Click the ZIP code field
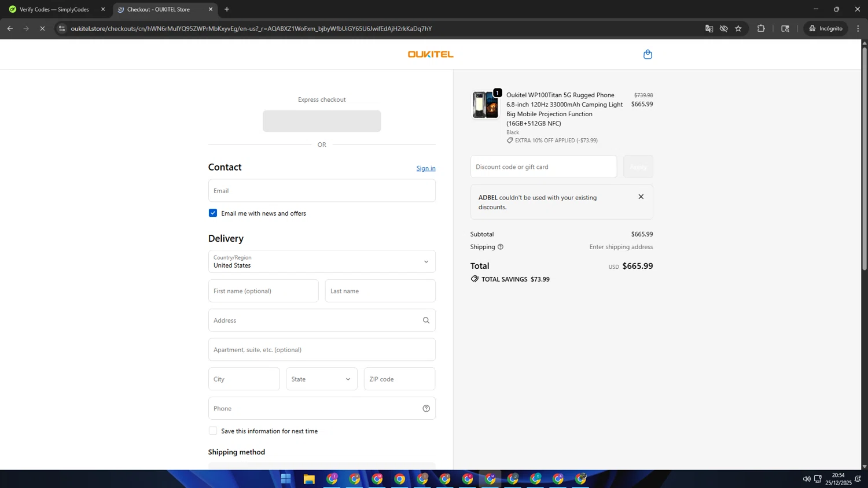Screen dimensions: 868x488 point(399,379)
